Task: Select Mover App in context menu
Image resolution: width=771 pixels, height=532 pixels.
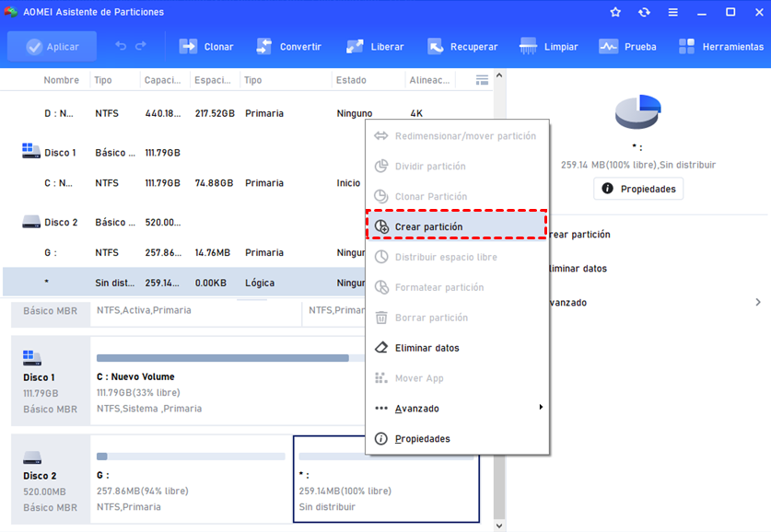Action: [457, 378]
